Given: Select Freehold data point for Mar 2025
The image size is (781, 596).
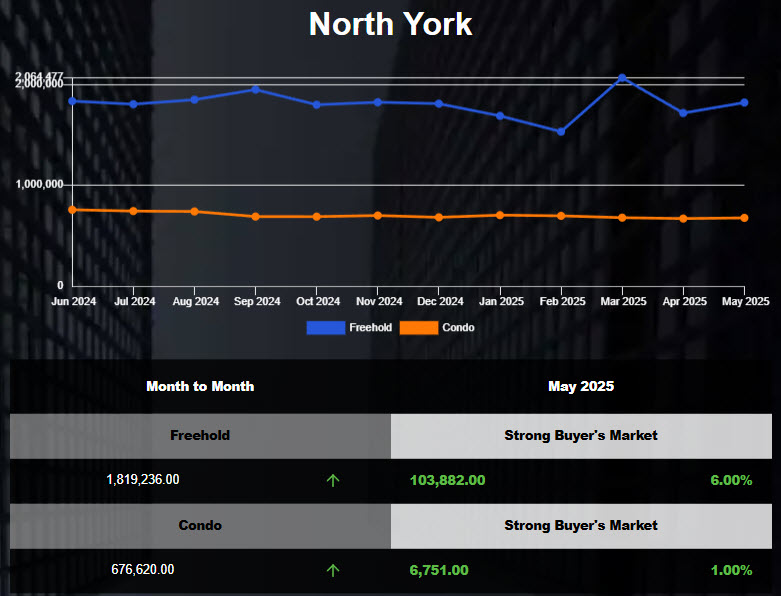Looking at the screenshot, I should tap(622, 78).
